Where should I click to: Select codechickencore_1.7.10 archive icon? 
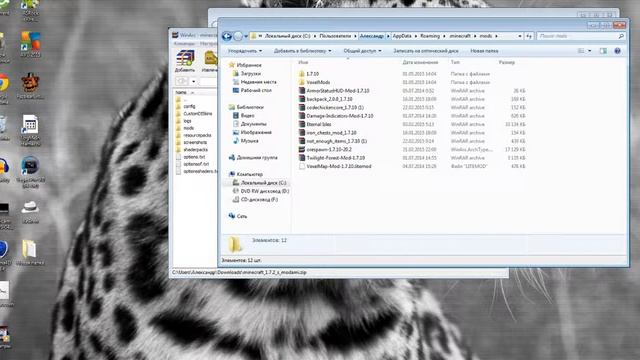coord(302,107)
